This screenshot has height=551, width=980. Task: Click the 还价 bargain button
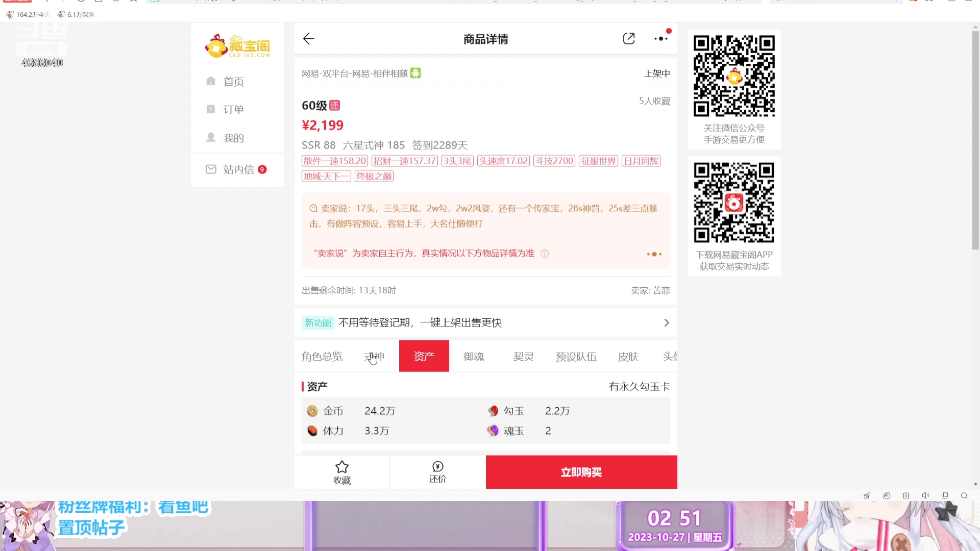coord(438,472)
